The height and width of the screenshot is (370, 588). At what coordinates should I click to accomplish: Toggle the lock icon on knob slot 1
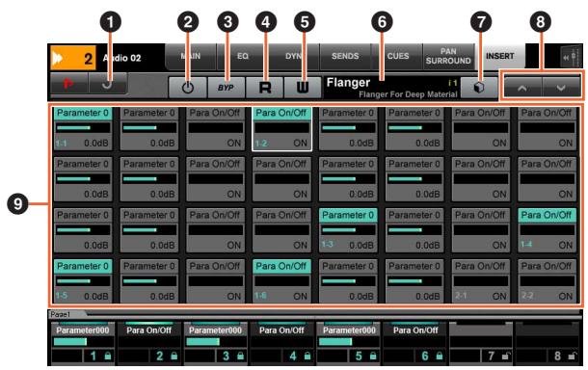pyautogui.click(x=108, y=356)
